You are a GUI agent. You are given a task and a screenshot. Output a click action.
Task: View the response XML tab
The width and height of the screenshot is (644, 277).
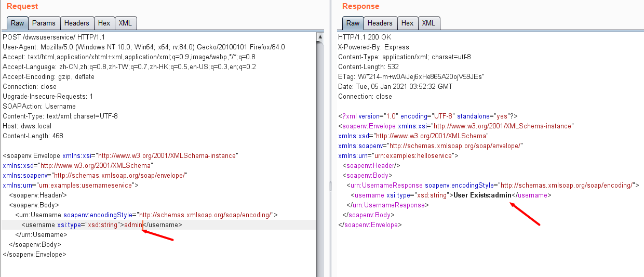point(428,23)
